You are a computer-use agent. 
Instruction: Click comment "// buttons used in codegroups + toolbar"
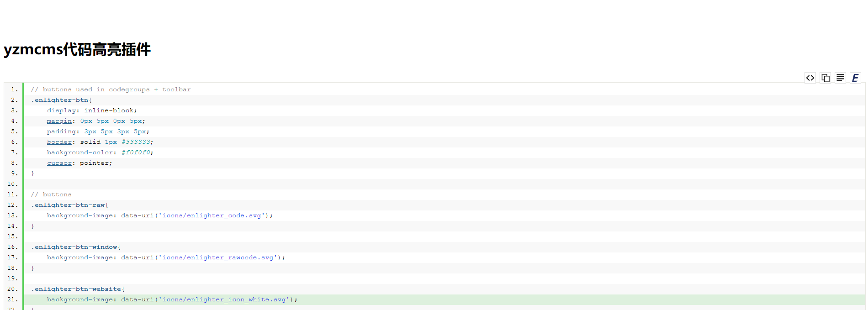(111, 89)
